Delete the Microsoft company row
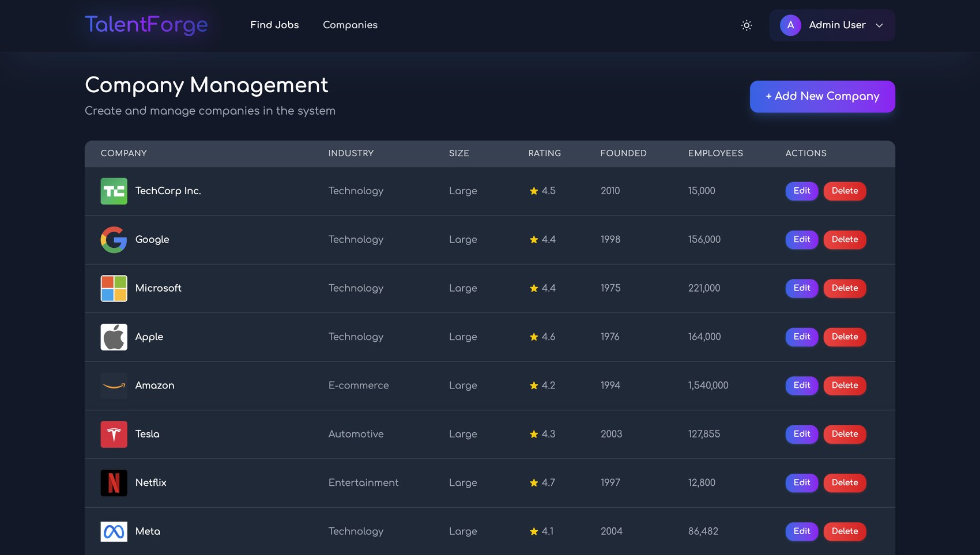Image resolution: width=980 pixels, height=555 pixels. tap(845, 288)
